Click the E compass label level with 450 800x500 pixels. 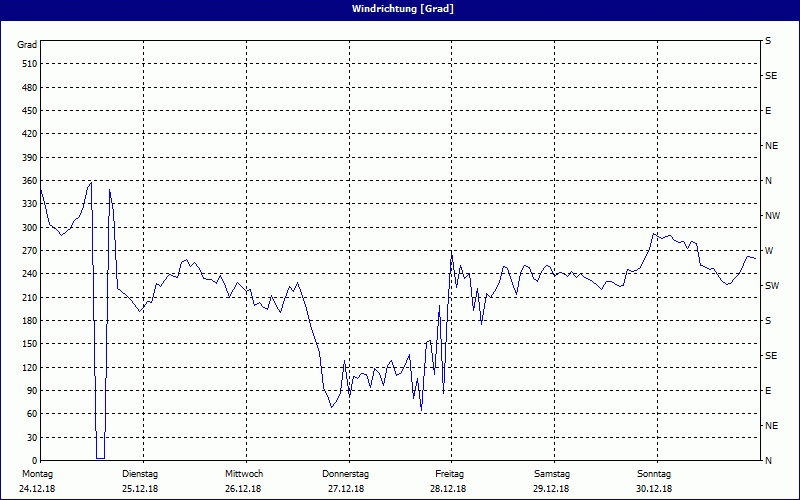[x=768, y=111]
